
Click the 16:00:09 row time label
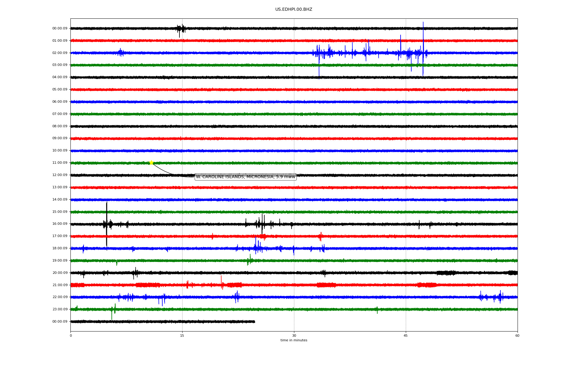coord(60,224)
